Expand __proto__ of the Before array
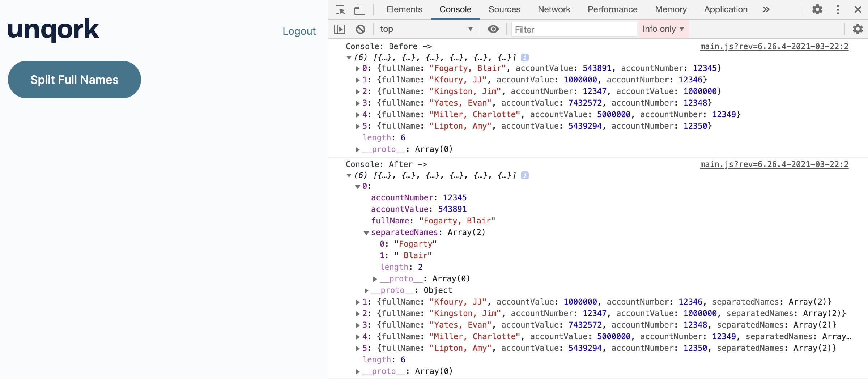868x379 pixels. tap(357, 149)
